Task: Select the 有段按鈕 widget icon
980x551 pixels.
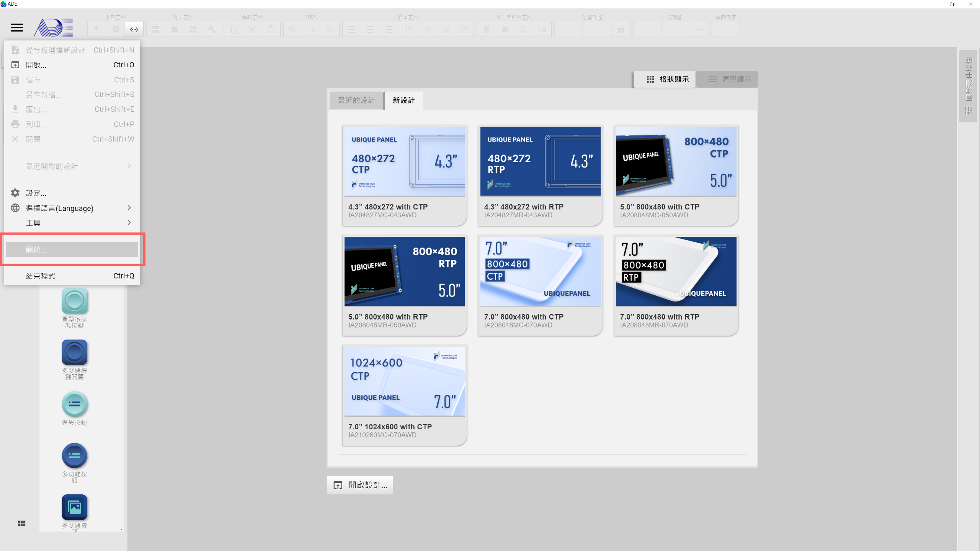Action: 75,404
